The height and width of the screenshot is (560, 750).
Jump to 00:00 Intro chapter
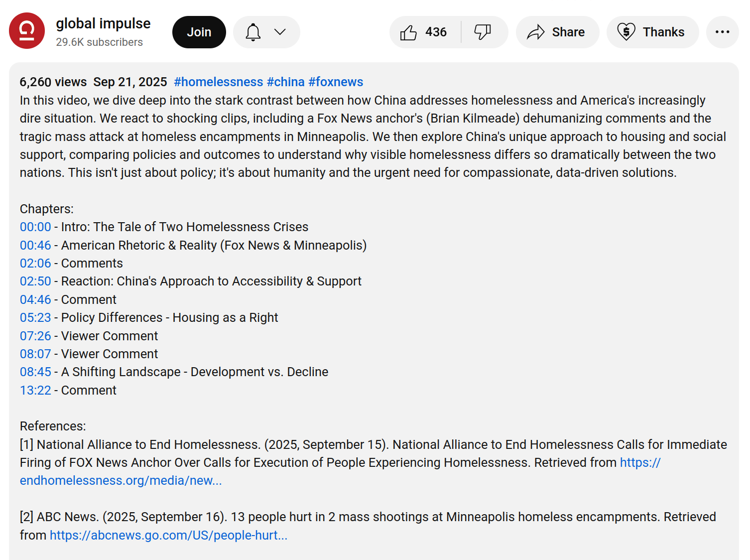(x=35, y=227)
